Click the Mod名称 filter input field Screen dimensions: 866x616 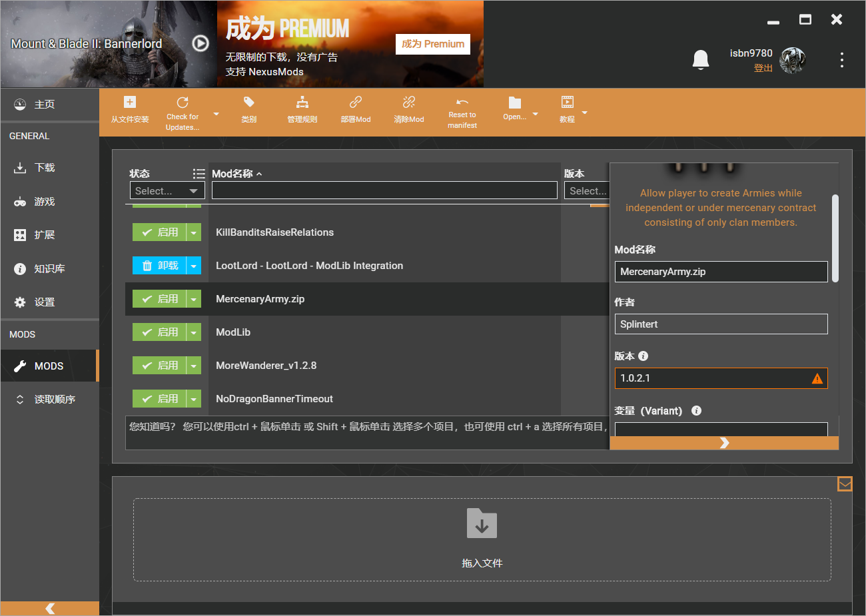tap(384, 190)
